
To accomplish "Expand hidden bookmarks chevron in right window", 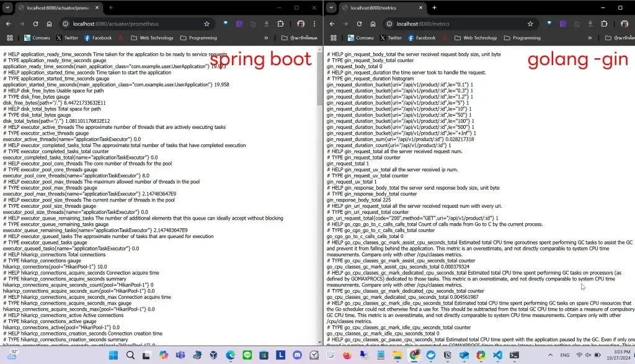I will [x=590, y=38].
